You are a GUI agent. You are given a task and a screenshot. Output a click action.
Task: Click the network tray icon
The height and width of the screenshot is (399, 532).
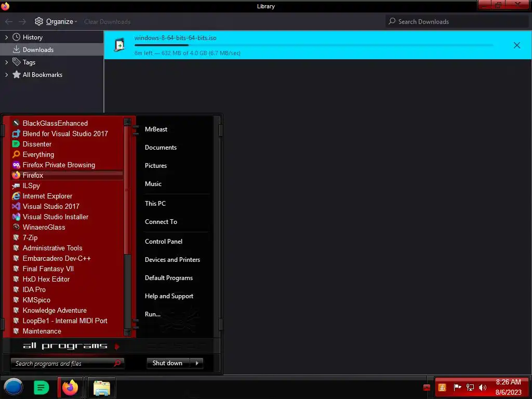pos(470,388)
